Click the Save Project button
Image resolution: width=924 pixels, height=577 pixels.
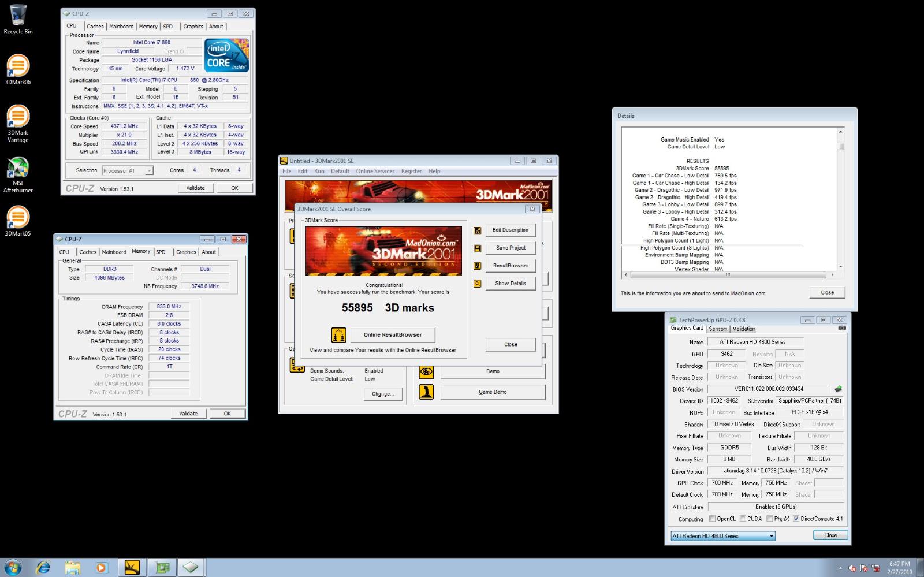(510, 248)
